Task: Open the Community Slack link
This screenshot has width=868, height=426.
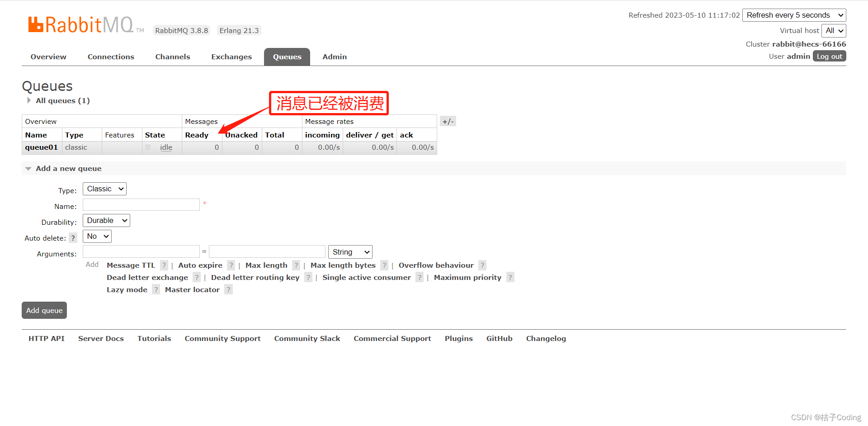Action: [307, 339]
